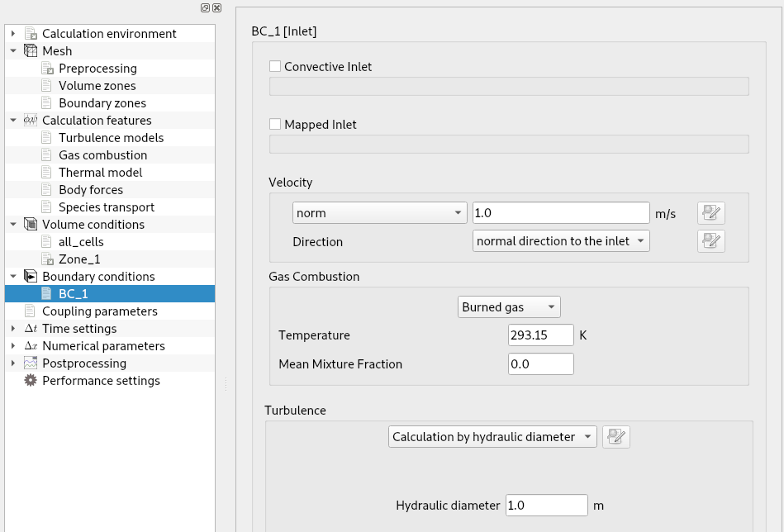Click the Performance settings gear icon
Screen dimensions: 784x532
pos(31,381)
